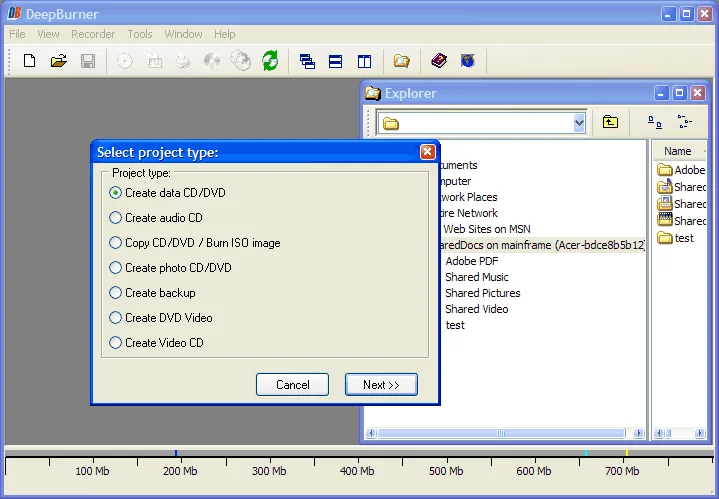Tile windows vertically via toolbar icon

pyautogui.click(x=365, y=61)
